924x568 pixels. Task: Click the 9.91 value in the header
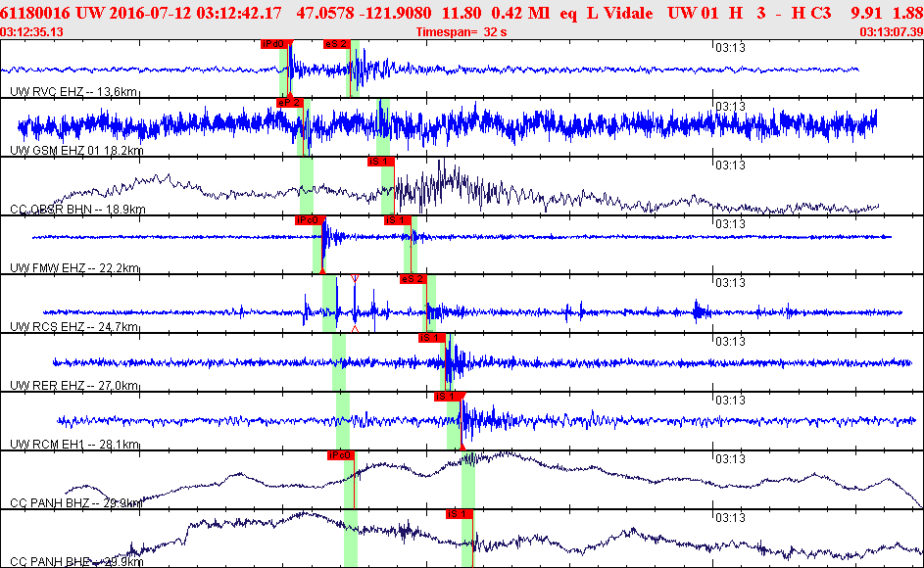pos(866,13)
